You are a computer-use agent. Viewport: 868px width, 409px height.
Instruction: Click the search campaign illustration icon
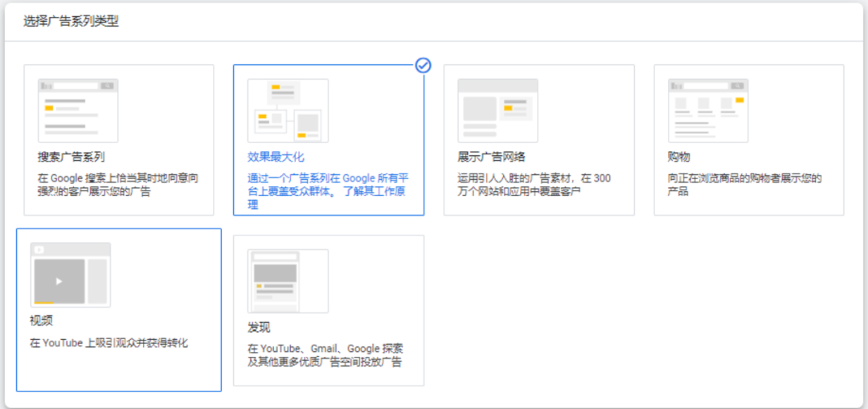click(78, 111)
